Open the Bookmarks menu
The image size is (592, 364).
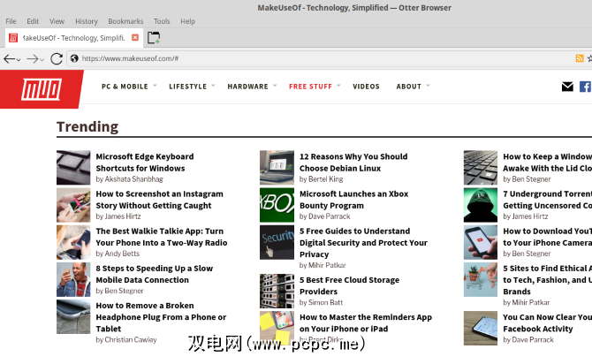tap(125, 21)
